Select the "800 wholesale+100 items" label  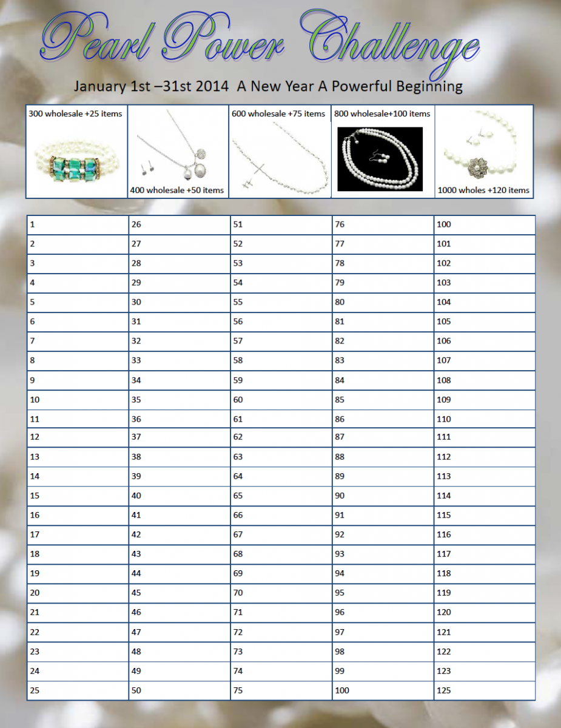coord(382,113)
